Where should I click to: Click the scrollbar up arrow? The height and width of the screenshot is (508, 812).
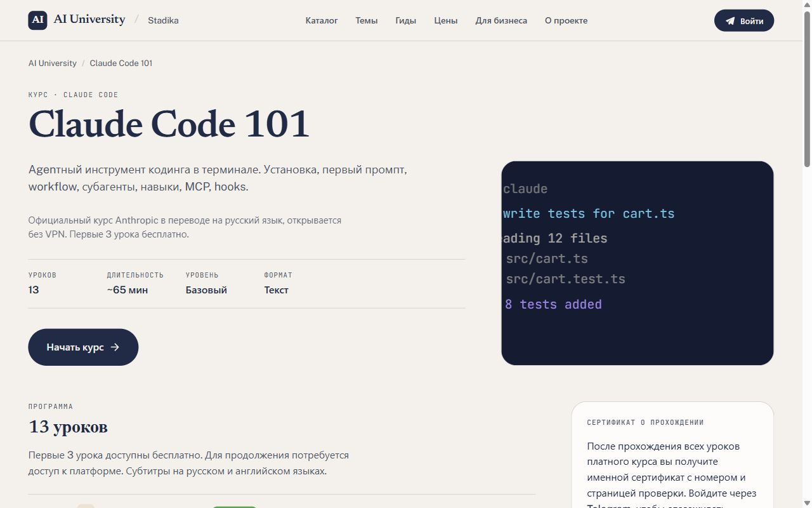coord(807,5)
